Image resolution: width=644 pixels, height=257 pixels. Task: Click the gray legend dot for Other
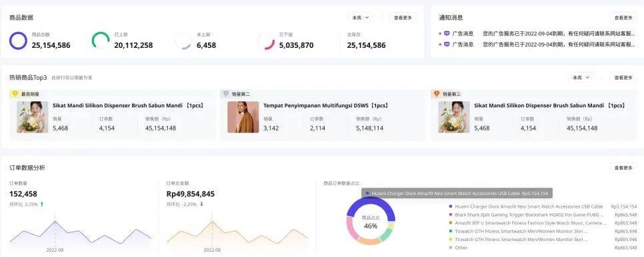pyautogui.click(x=451, y=248)
